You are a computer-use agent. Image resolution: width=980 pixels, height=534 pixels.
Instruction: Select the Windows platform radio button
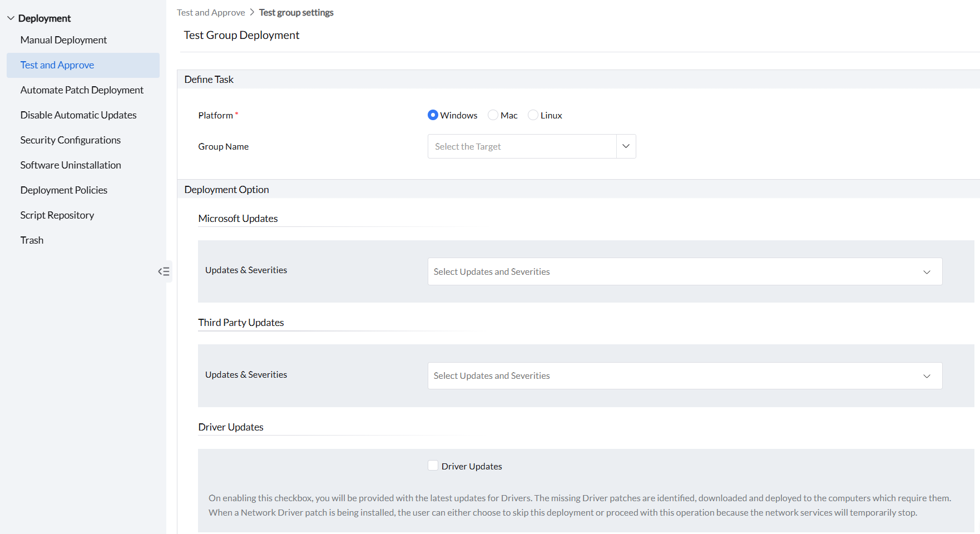(433, 115)
